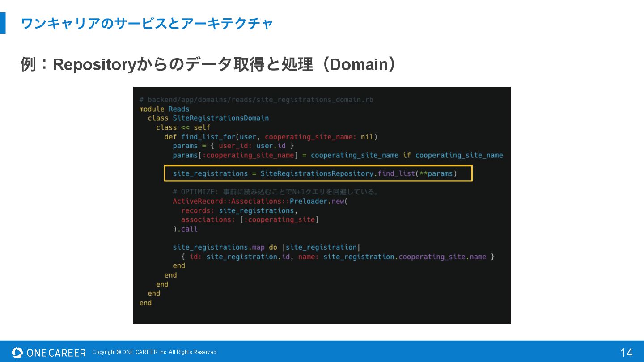Click 'SiteRegistrationsRepository.find_list(**params)' line
Image resolution: width=644 pixels, height=362 pixels.
[x=315, y=173]
